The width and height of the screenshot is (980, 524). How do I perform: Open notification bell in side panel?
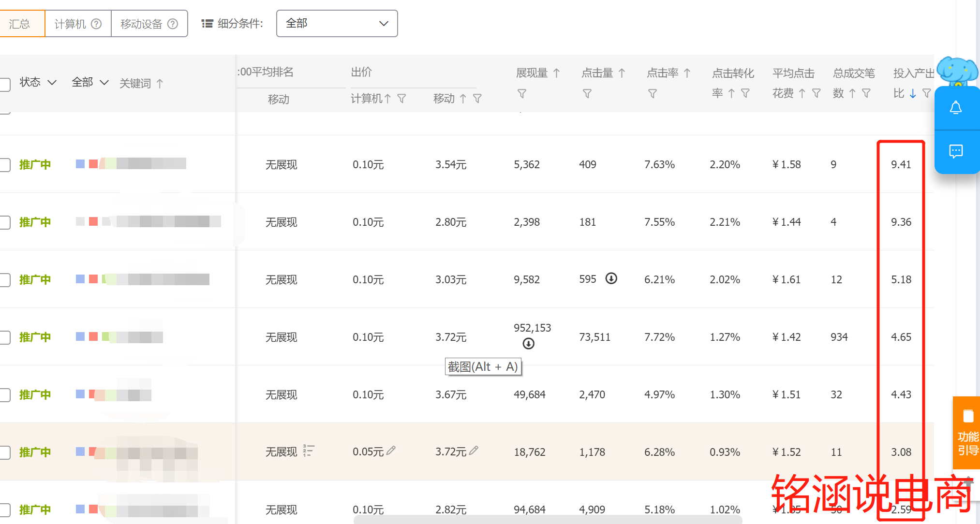click(956, 107)
